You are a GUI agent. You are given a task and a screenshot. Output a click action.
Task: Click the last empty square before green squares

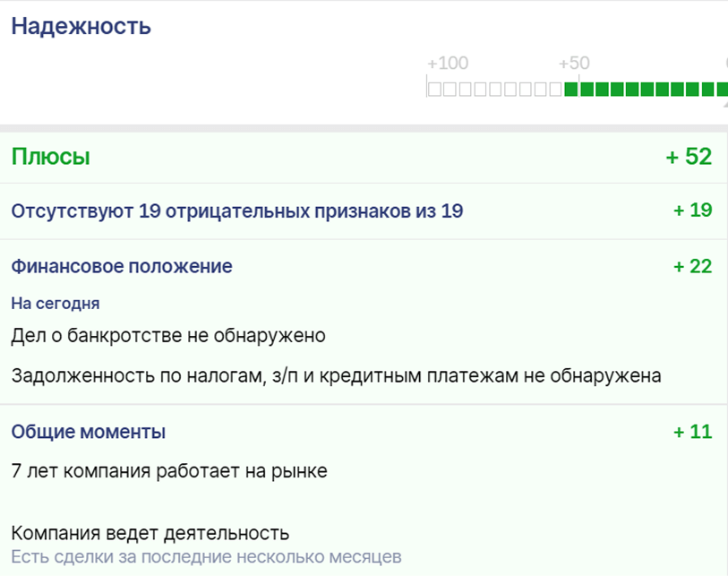(556, 89)
